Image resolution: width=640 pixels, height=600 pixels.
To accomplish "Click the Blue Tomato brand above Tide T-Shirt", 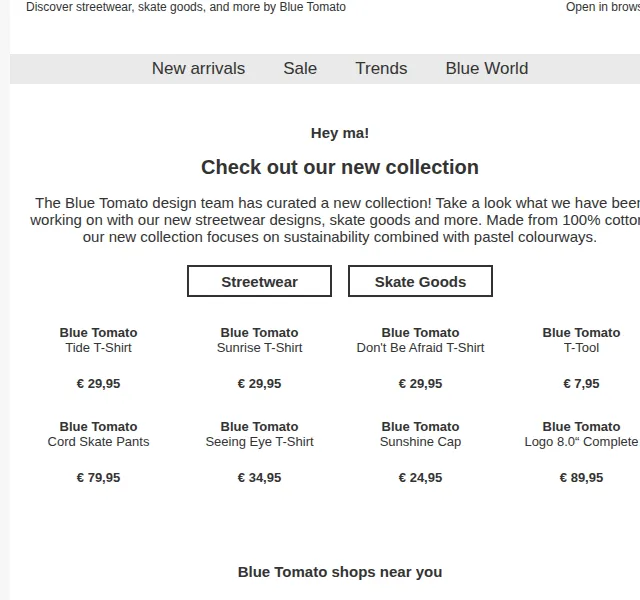I will coord(98,333).
